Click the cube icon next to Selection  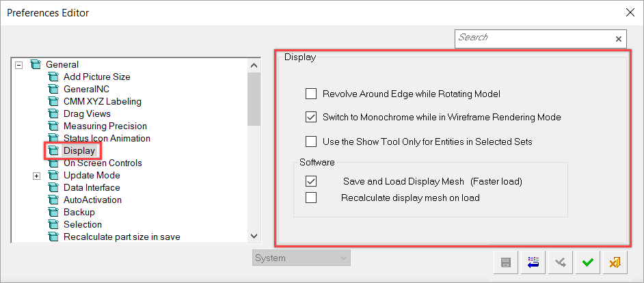(x=54, y=225)
